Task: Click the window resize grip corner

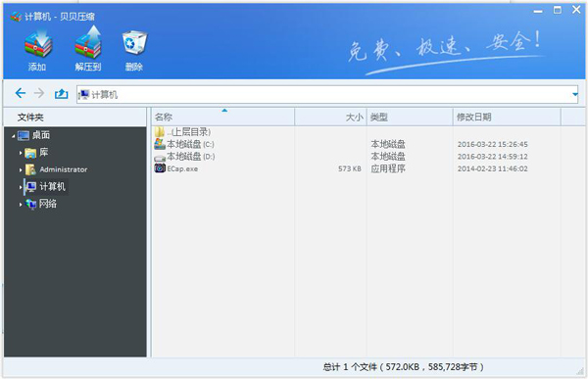Action: pyautogui.click(x=581, y=371)
